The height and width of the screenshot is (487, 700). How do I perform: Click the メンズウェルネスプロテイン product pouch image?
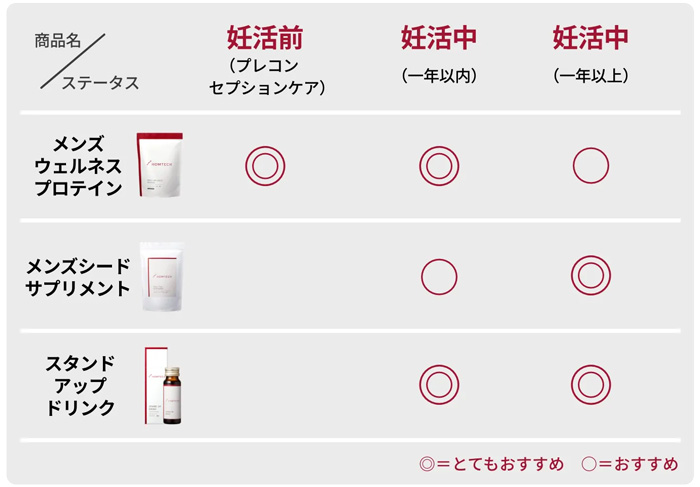(x=159, y=163)
